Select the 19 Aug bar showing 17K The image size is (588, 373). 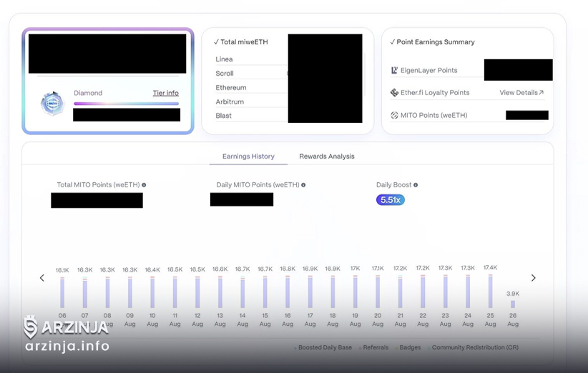pyautogui.click(x=355, y=292)
